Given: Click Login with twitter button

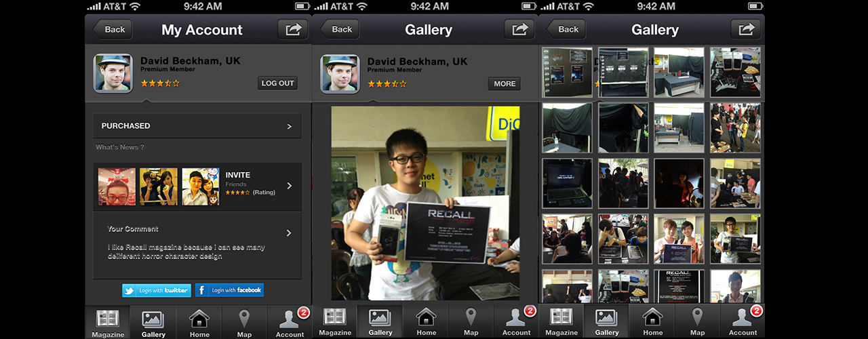Looking at the screenshot, I should 157,290.
